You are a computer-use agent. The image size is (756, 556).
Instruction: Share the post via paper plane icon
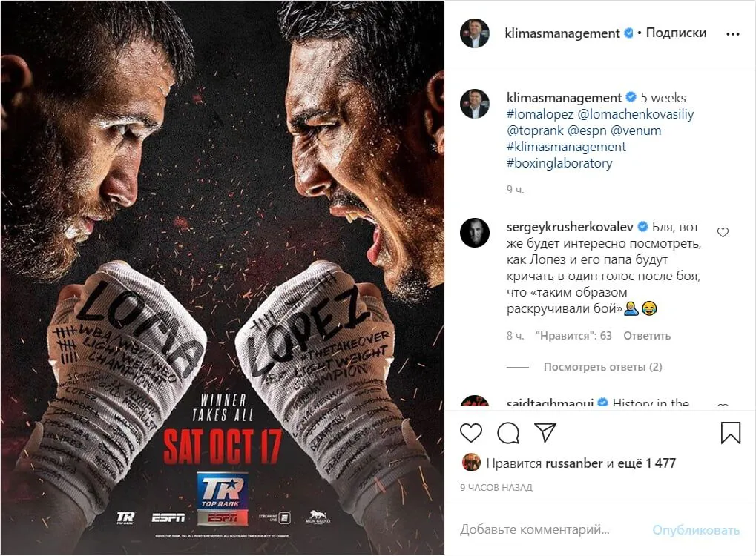tap(545, 432)
